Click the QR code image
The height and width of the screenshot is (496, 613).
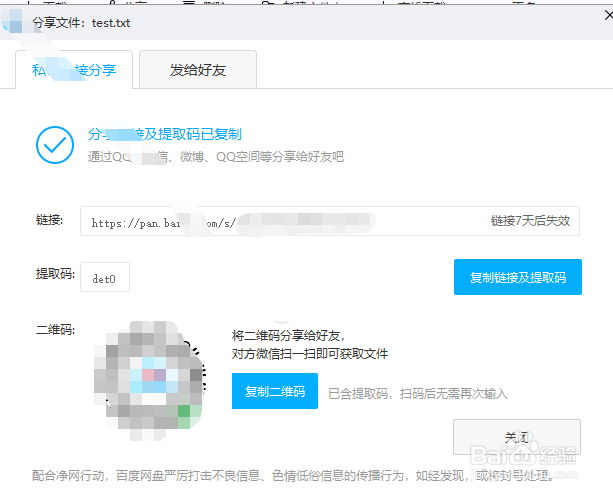click(x=149, y=380)
